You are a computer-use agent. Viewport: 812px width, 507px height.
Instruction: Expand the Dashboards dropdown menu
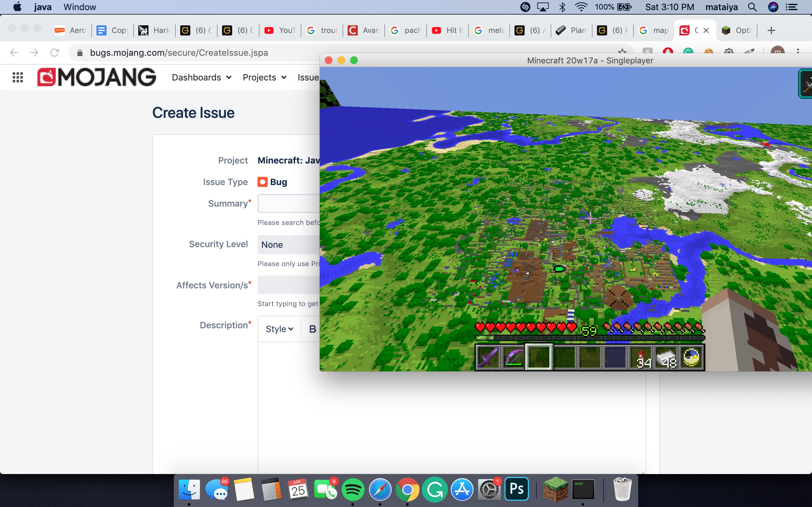click(201, 77)
